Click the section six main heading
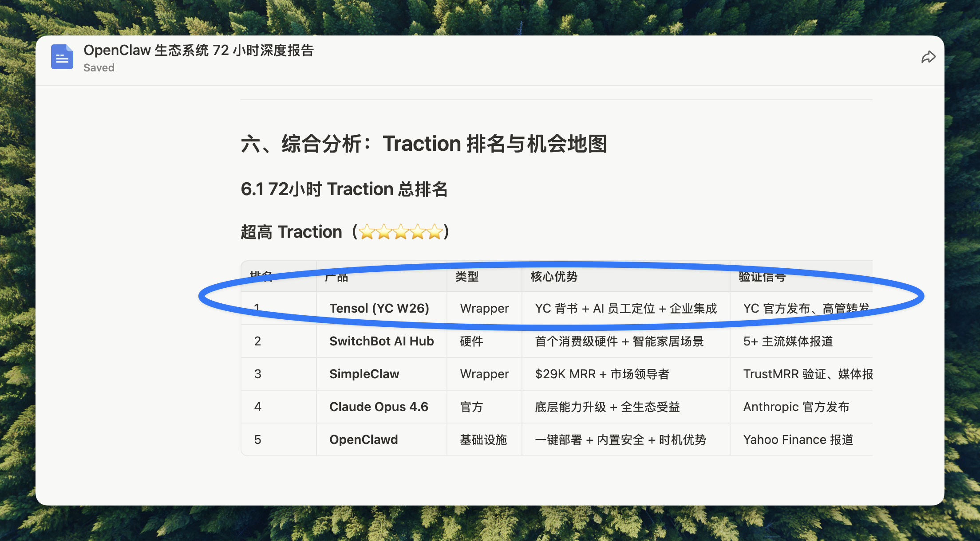The height and width of the screenshot is (541, 980). pos(423,144)
